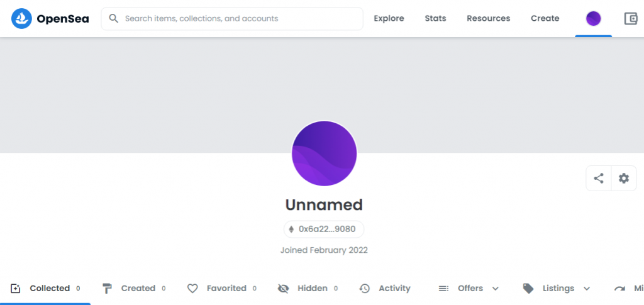
Task: Open the wallet icon in header
Action: [631, 19]
